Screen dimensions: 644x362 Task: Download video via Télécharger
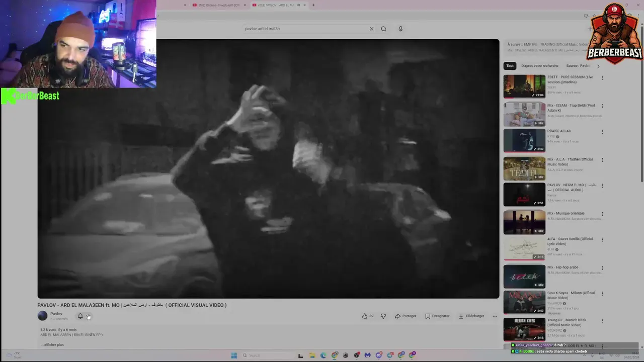coord(471,316)
